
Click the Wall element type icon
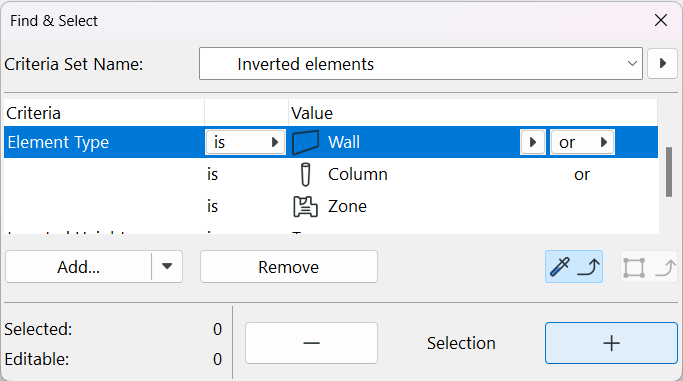pyautogui.click(x=305, y=142)
